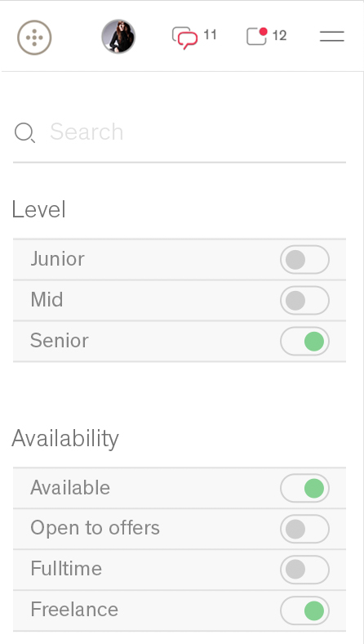This screenshot has height=644, width=364.
Task: Click the magnifying glass search icon
Action: 24,133
